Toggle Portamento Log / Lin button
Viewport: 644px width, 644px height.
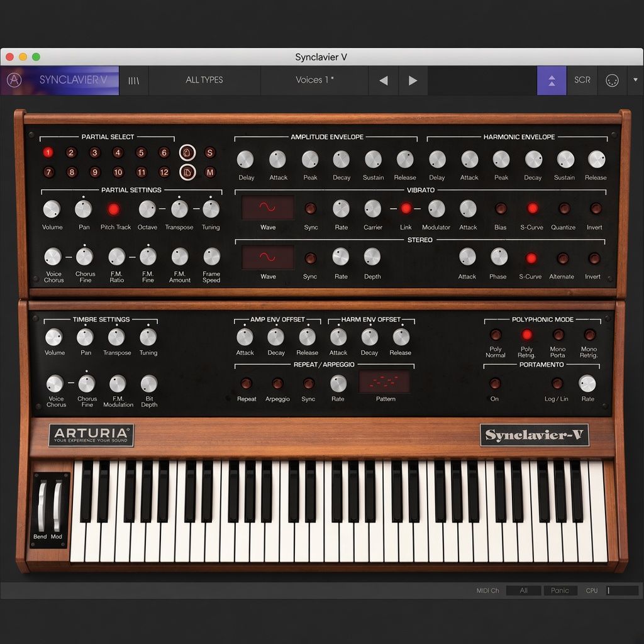[x=557, y=383]
